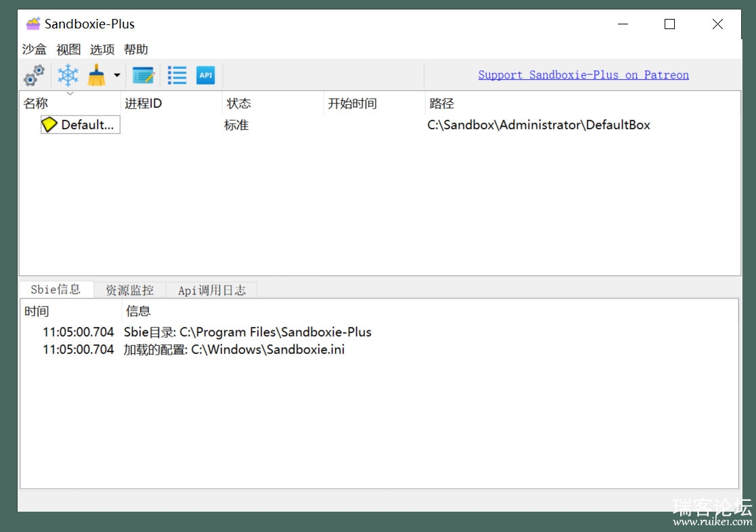Open global settings gear icon
The width and height of the screenshot is (756, 532).
coord(35,75)
